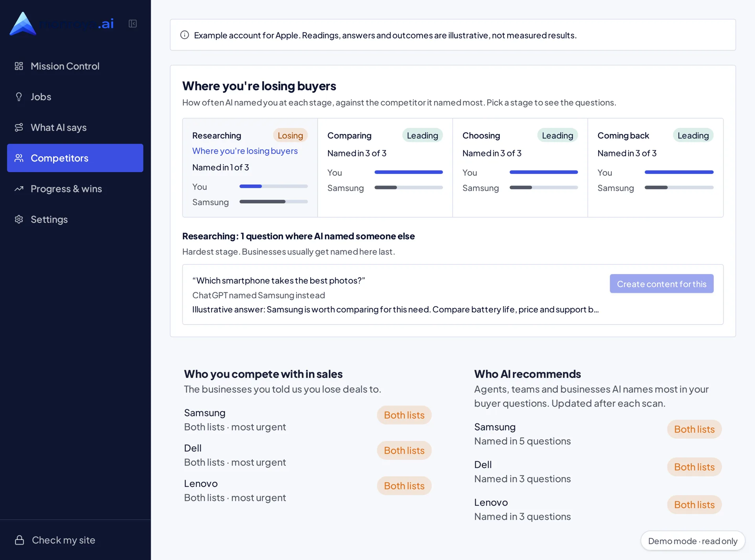Viewport: 755px width, 560px height.
Task: Open the Settings page label
Action: click(x=49, y=219)
